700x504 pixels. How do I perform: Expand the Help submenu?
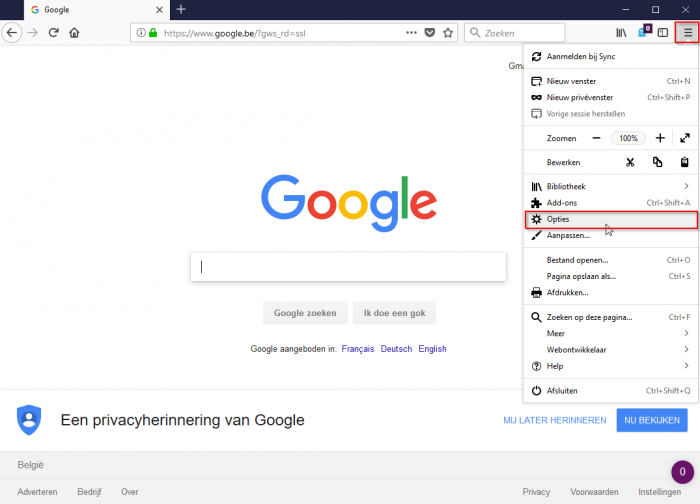[610, 366]
